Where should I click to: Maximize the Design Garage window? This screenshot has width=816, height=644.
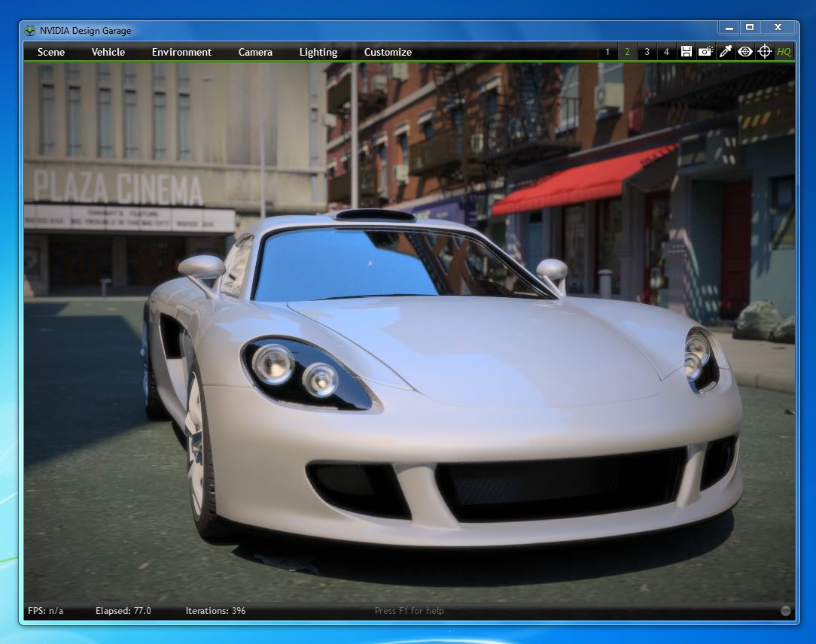tap(750, 28)
